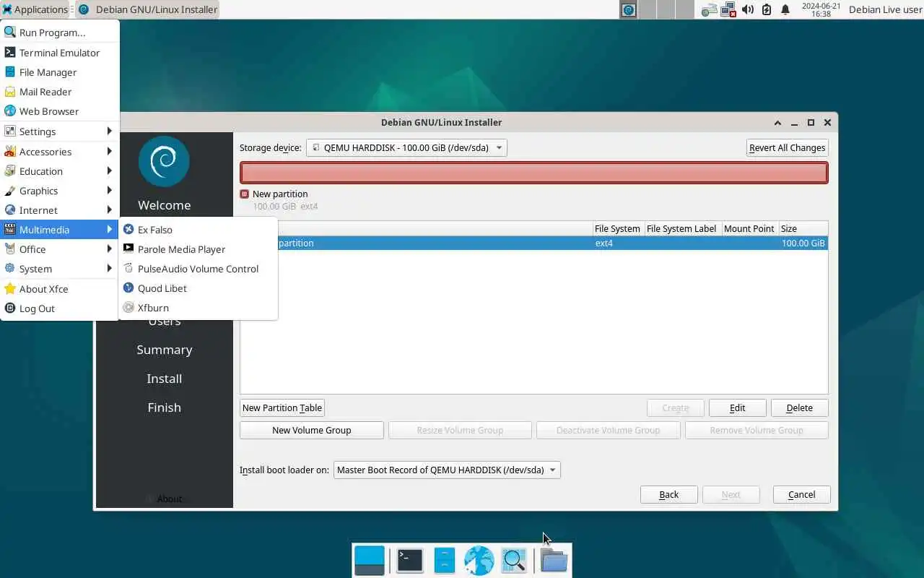The height and width of the screenshot is (578, 924).
Task: Click the power manager battery icon
Action: 767,9
